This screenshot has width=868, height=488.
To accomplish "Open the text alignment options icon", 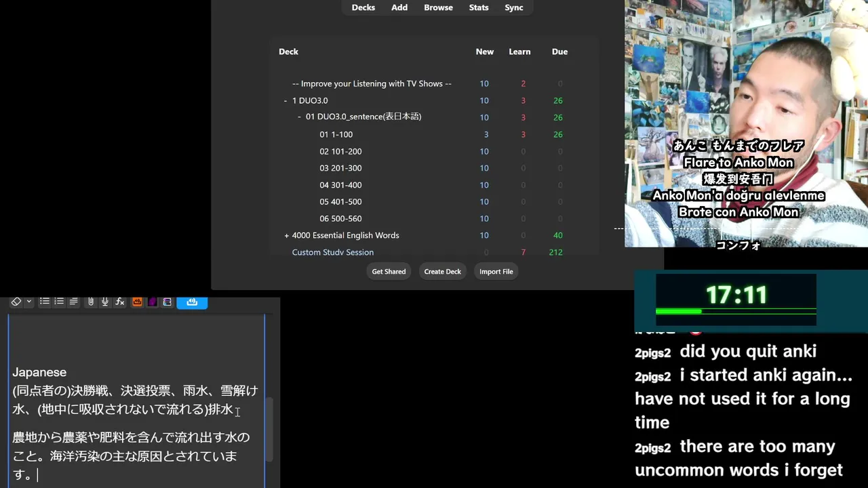I will click(73, 302).
